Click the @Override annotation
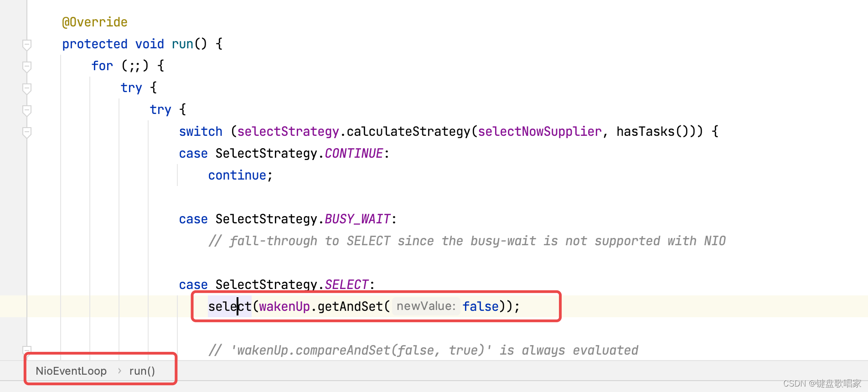 95,22
